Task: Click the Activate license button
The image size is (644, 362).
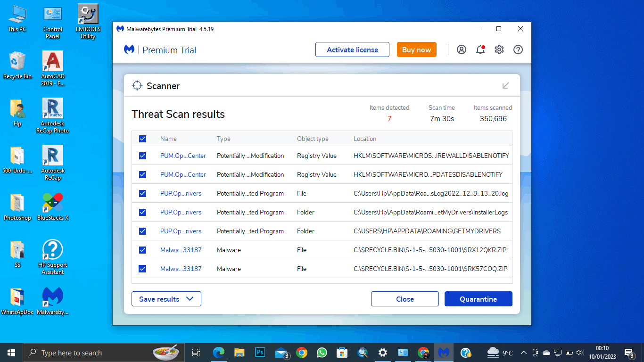Action: coord(352,49)
